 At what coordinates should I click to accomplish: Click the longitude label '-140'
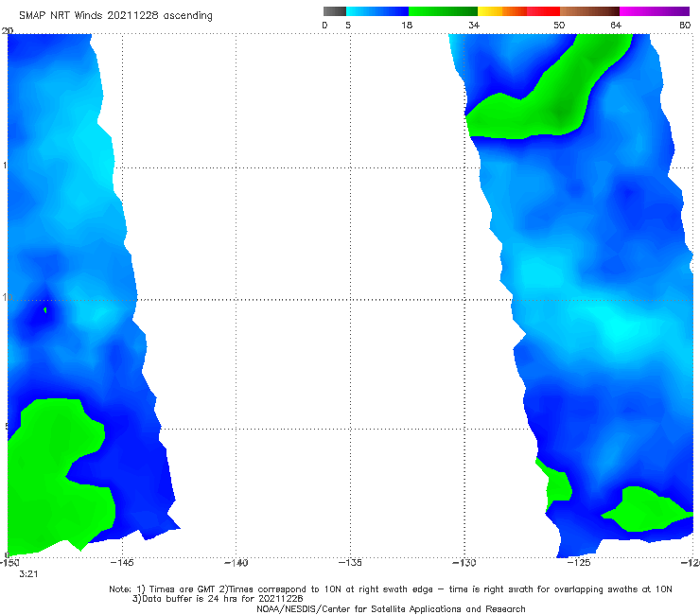(x=236, y=563)
